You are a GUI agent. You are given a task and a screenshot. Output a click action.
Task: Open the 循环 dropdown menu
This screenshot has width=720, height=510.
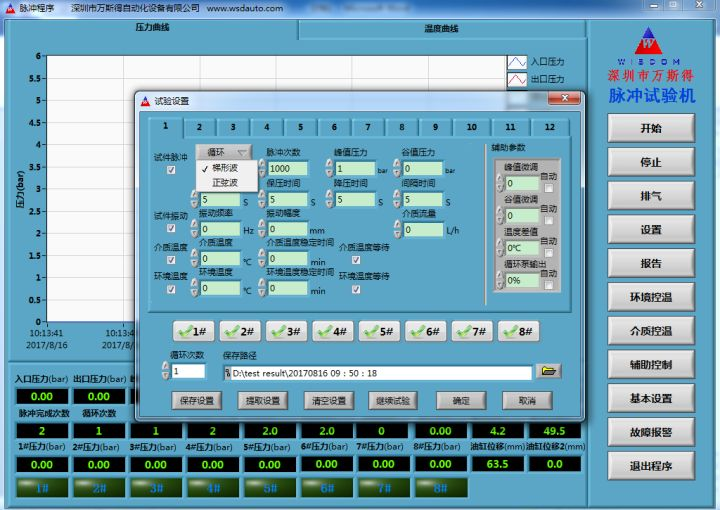[x=225, y=152]
